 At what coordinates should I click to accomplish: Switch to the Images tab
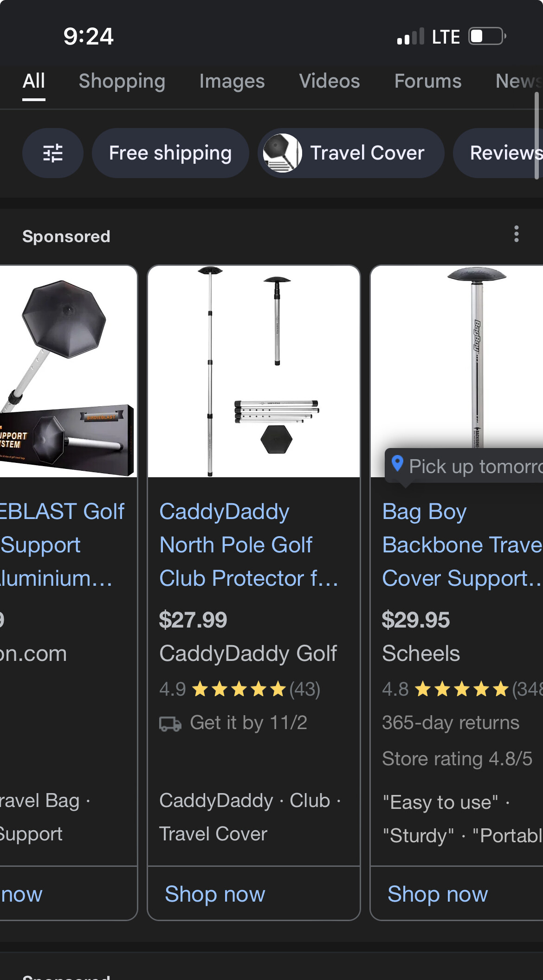232,81
